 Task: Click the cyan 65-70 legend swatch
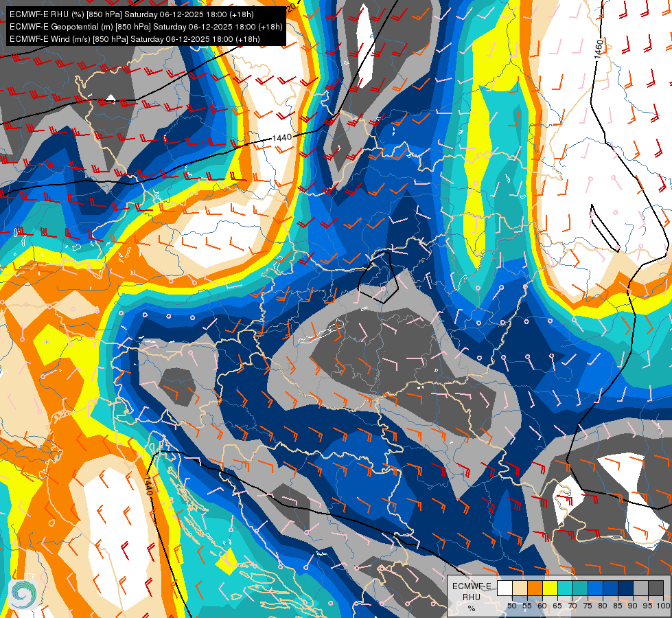click(566, 588)
